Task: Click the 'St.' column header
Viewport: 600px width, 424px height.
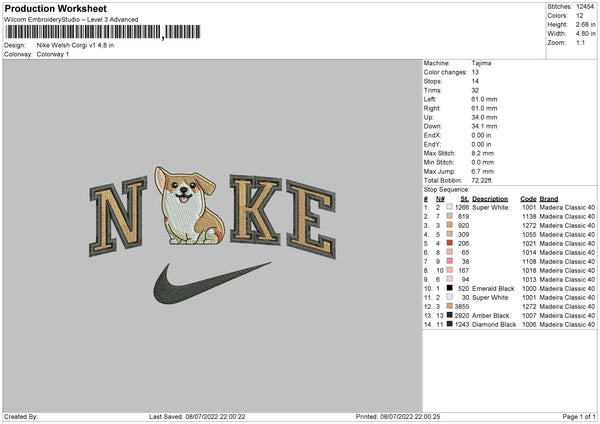Action: (x=465, y=199)
